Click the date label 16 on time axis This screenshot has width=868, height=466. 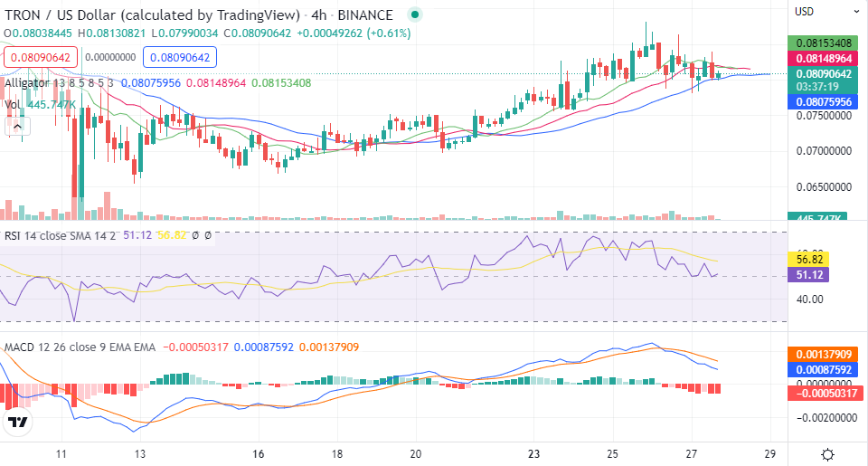pyautogui.click(x=258, y=454)
